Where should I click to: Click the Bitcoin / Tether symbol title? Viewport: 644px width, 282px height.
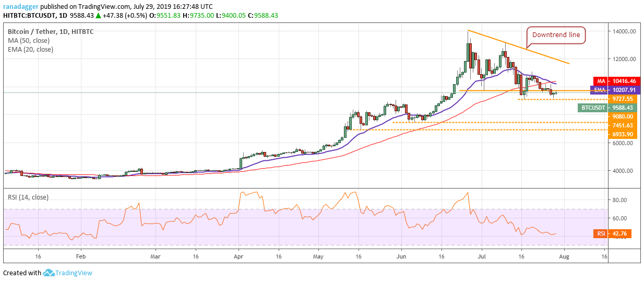point(33,30)
